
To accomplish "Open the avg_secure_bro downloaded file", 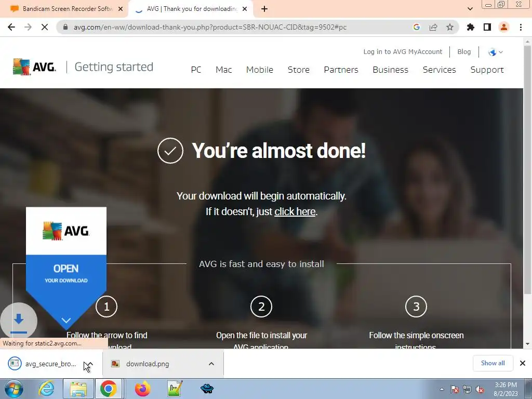I will (x=43, y=364).
